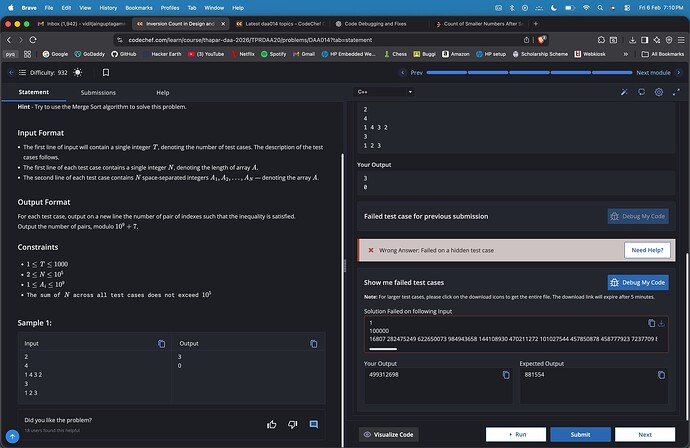This screenshot has width=690, height=448.
Task: Open the Apple menu
Action: point(11,7)
